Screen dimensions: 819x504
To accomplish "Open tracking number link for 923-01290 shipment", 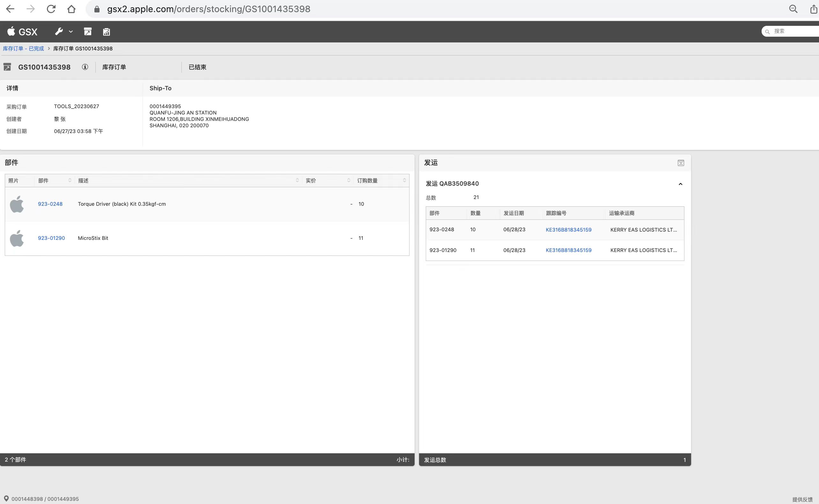I will pos(568,250).
